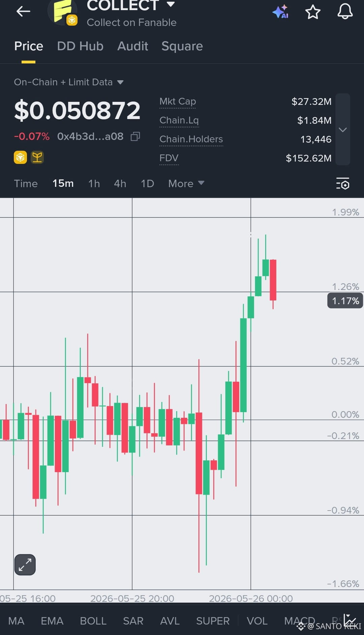Copy the contract address 0x4b3d...a08
The image size is (364, 635).
(x=135, y=136)
